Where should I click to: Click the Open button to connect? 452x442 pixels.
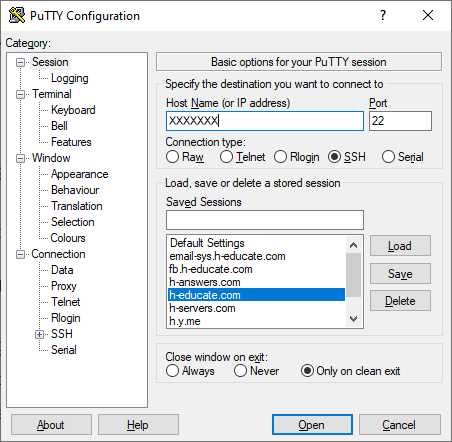[312, 425]
